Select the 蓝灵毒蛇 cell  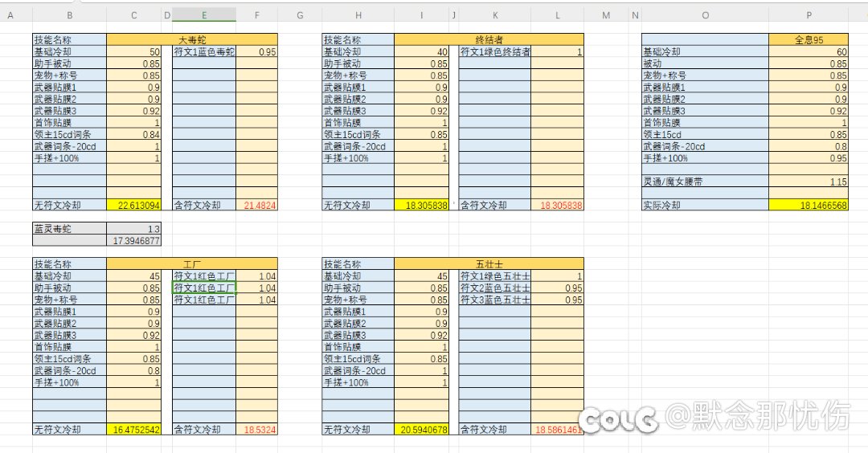(x=69, y=229)
